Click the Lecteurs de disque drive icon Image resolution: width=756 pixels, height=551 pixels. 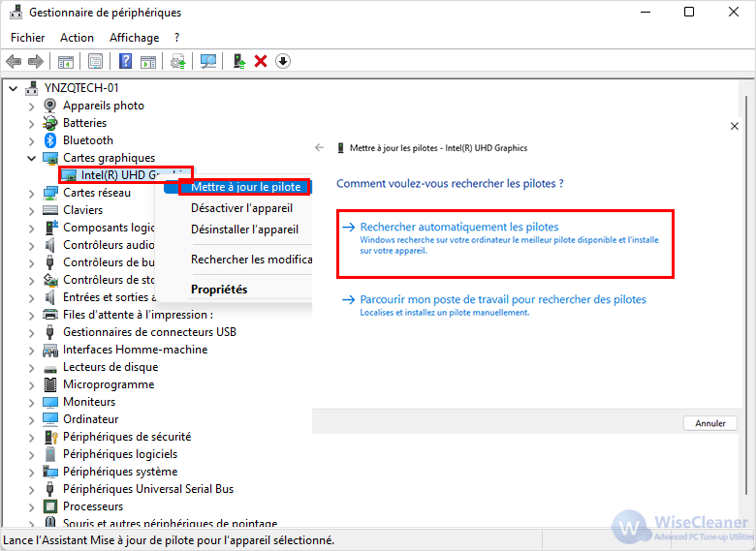tap(50, 368)
